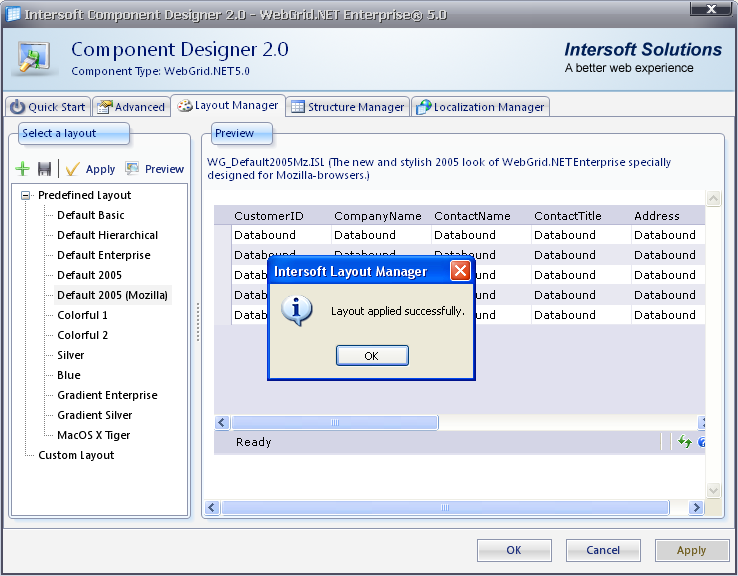Open the Structure Manager tab
The height and width of the screenshot is (576, 738).
347,107
